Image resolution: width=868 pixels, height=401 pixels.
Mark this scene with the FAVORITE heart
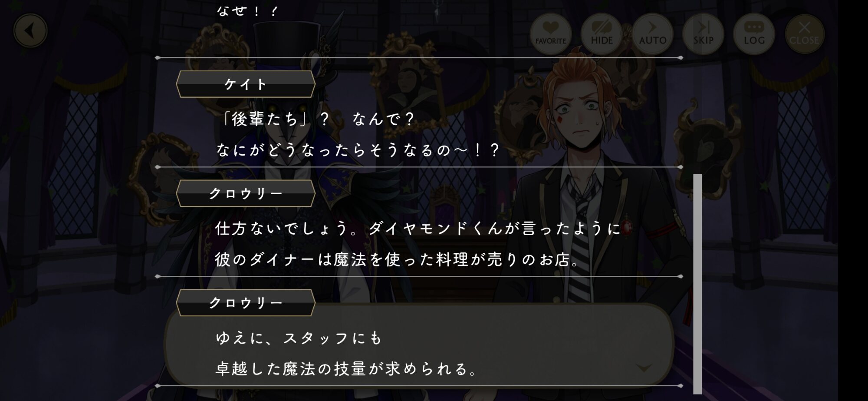(x=550, y=33)
